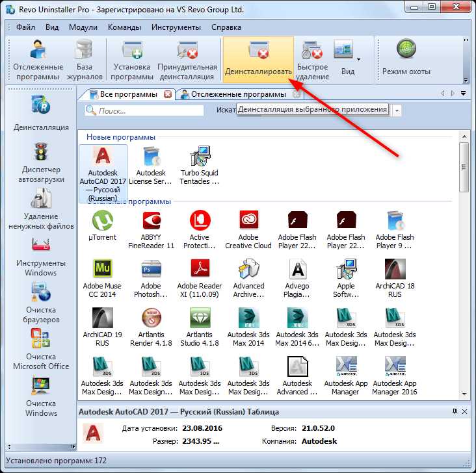Select ABBYY FineReader 11 icon

(151, 229)
